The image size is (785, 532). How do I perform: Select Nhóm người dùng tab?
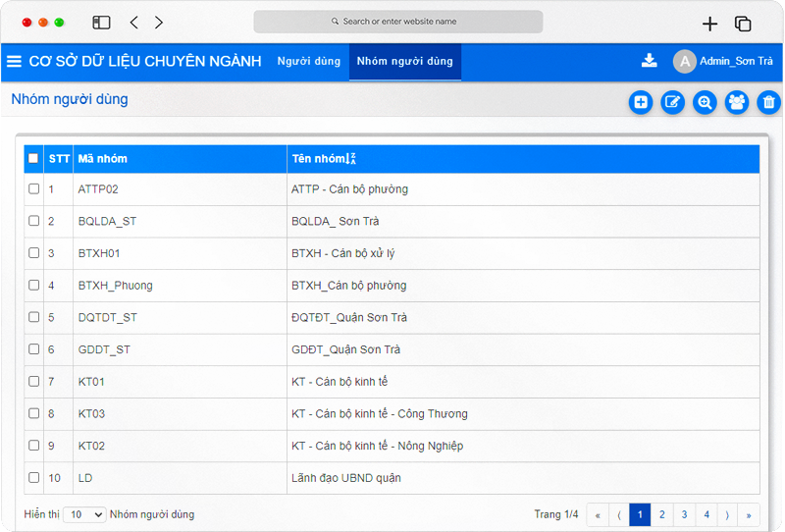[404, 61]
